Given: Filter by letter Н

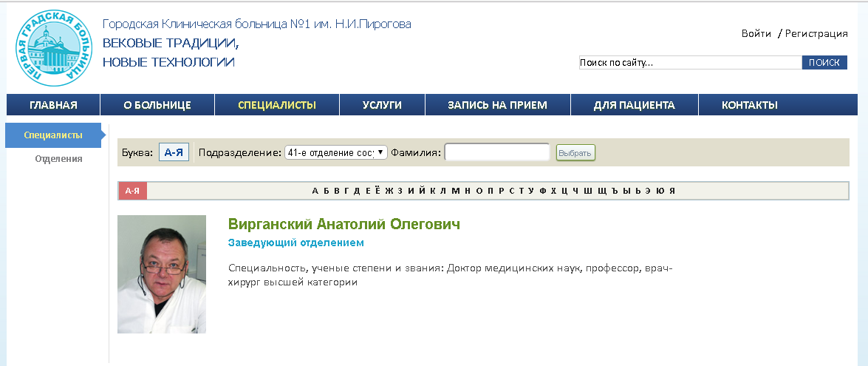Looking at the screenshot, I should (x=467, y=191).
